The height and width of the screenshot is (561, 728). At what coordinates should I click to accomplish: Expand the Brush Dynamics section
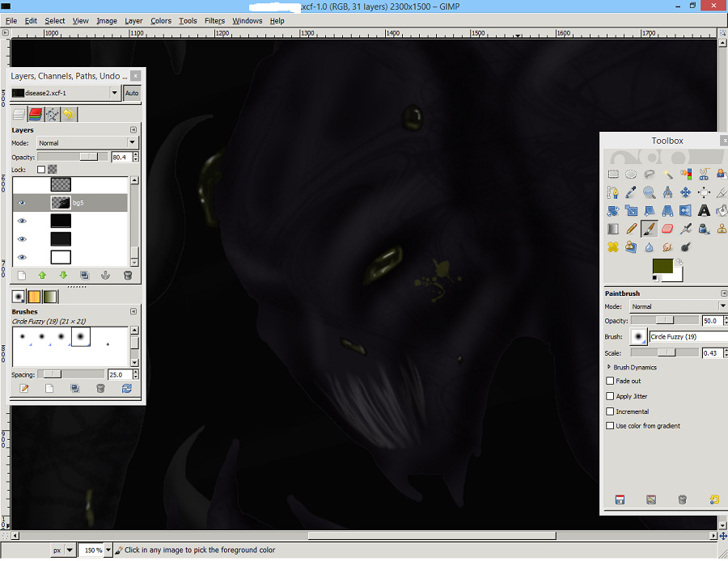coord(608,367)
